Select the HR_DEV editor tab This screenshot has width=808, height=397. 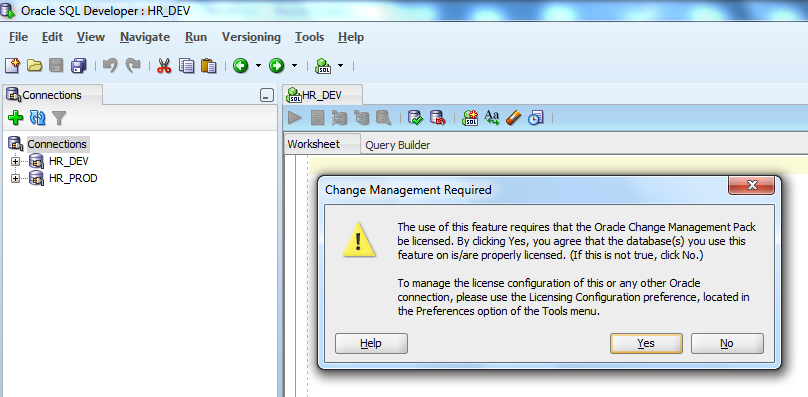pyautogui.click(x=323, y=95)
